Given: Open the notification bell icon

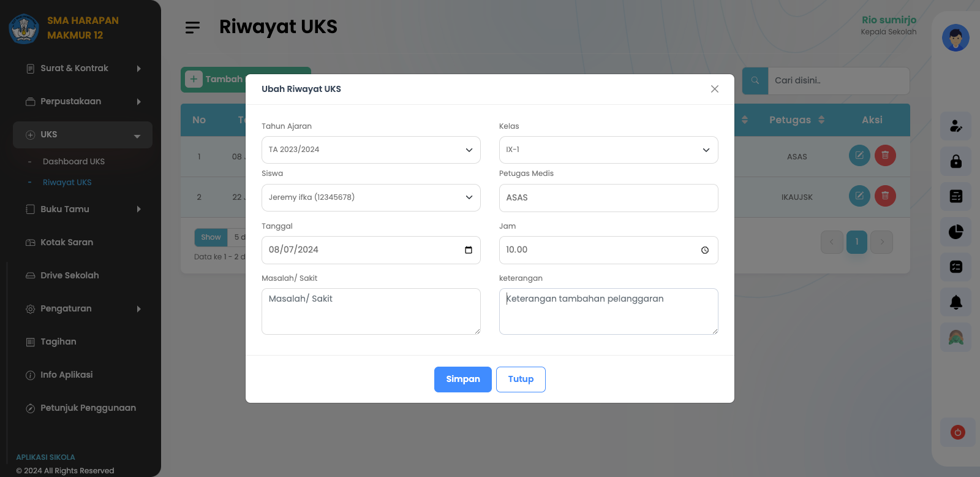Looking at the screenshot, I should (x=956, y=302).
